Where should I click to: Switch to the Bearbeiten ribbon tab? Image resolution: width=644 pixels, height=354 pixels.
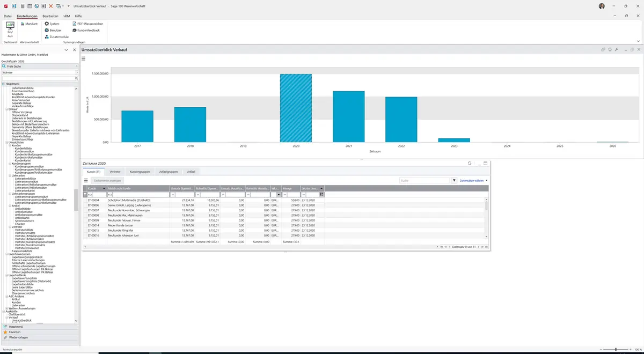pyautogui.click(x=50, y=17)
